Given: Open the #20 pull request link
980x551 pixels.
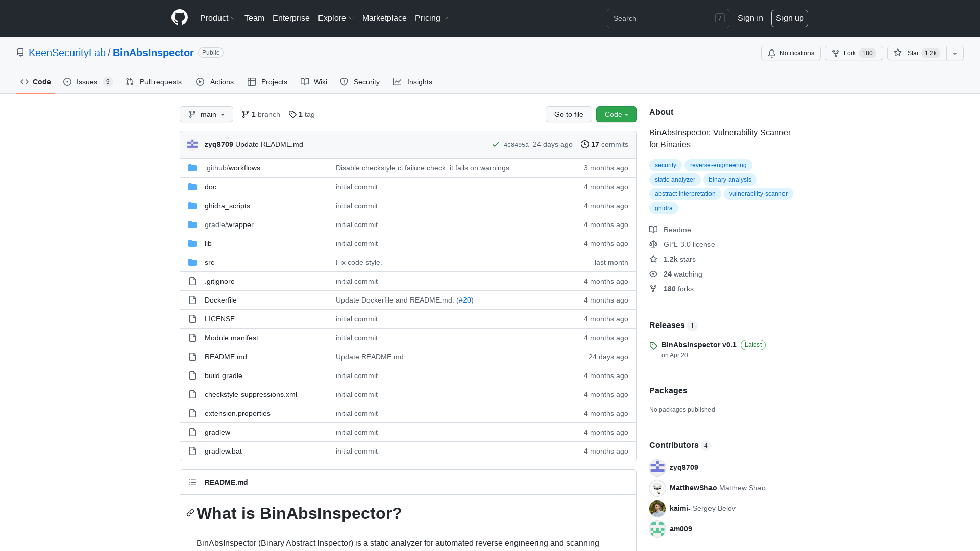Looking at the screenshot, I should (x=464, y=300).
